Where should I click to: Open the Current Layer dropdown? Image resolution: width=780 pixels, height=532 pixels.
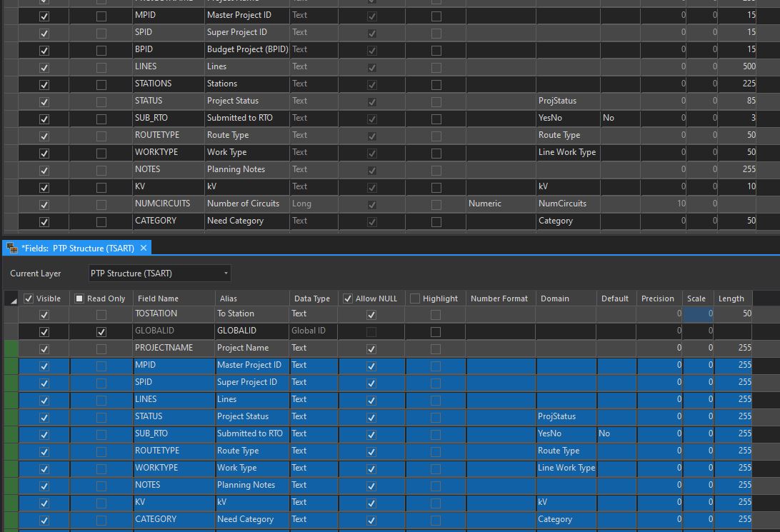224,273
